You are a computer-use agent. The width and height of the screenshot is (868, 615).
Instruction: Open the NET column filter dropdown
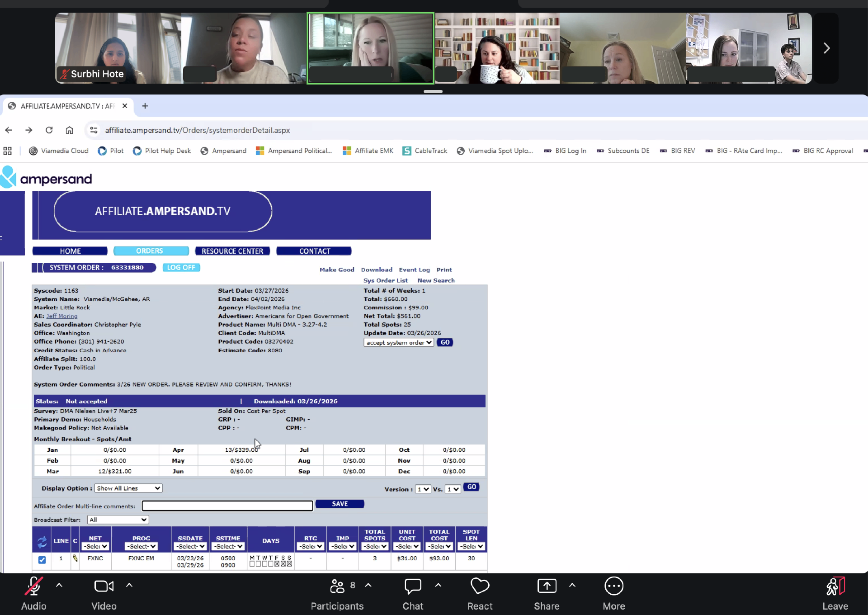[x=95, y=547]
